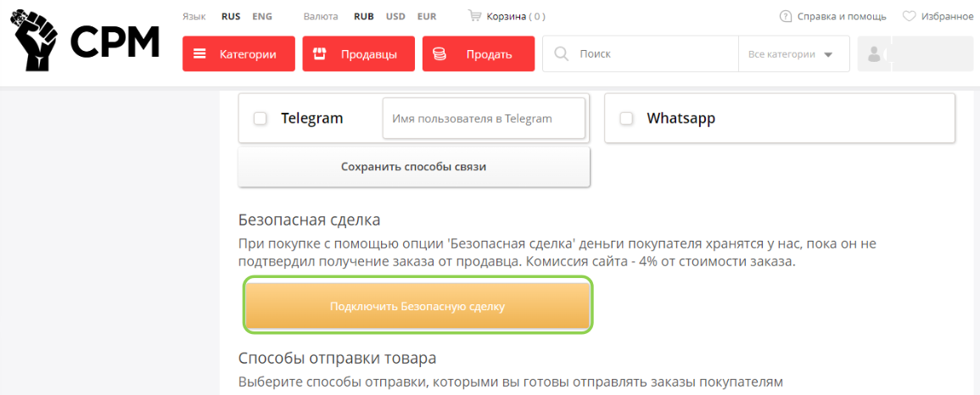
Task: Enable the Whatsapp checkbox
Action: (x=626, y=119)
